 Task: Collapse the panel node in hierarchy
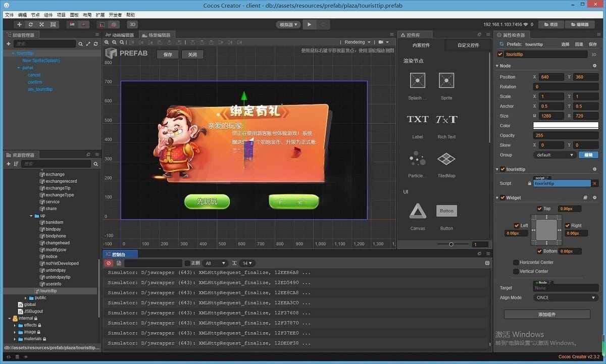tap(18, 68)
